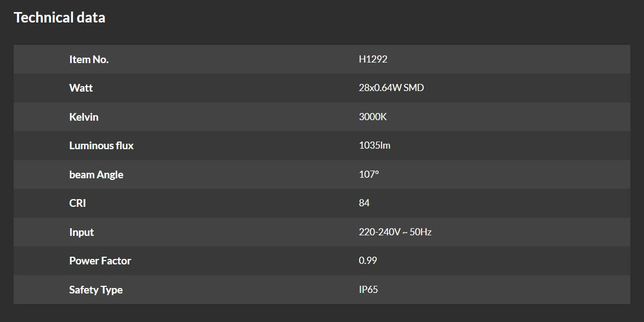The width and height of the screenshot is (644, 322).
Task: Click the 107° beam angle value
Action: tap(368, 174)
